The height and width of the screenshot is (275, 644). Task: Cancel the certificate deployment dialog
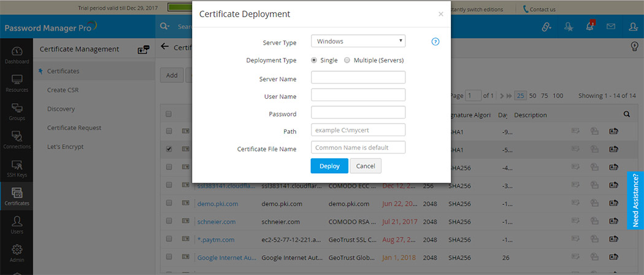click(x=366, y=166)
